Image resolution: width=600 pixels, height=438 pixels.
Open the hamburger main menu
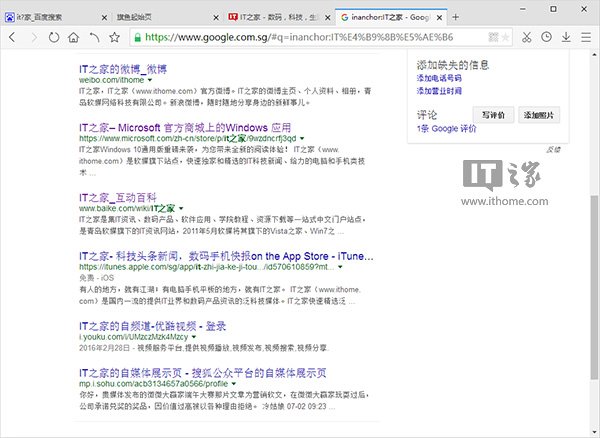tap(586, 36)
